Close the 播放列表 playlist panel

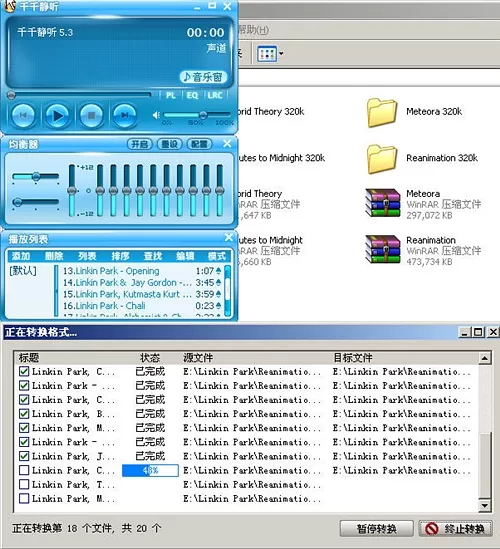click(x=229, y=237)
